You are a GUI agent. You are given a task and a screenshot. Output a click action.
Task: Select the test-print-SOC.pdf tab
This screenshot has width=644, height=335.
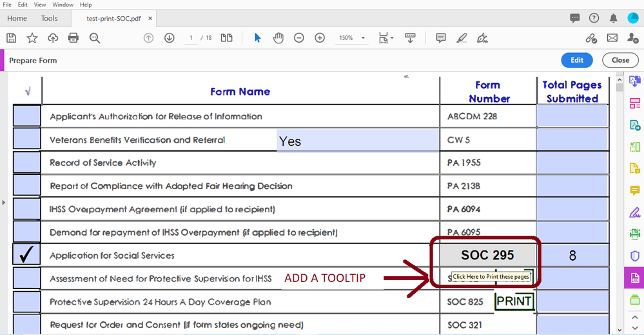(x=113, y=19)
